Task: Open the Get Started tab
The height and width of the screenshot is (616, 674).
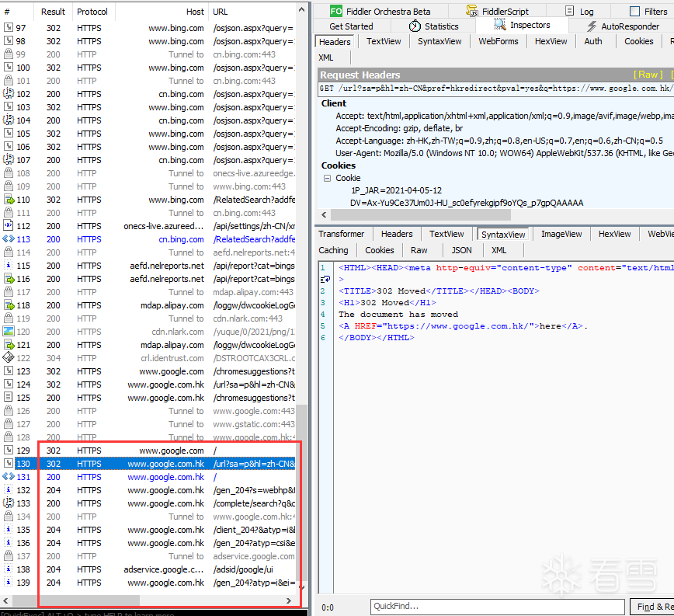Action: [351, 26]
